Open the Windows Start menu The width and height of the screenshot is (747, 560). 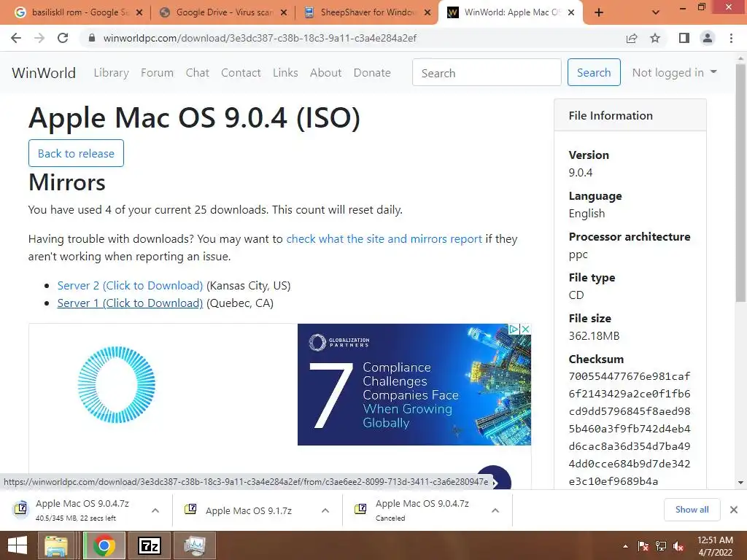(18, 545)
